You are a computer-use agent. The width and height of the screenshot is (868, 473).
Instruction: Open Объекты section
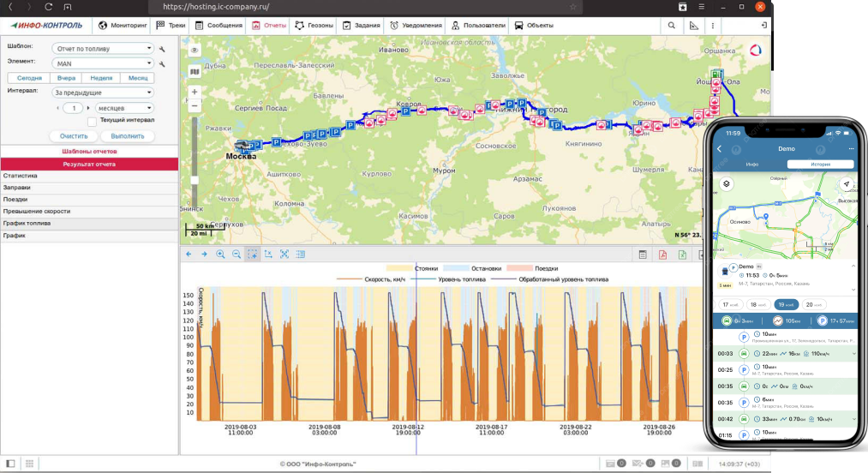(534, 26)
